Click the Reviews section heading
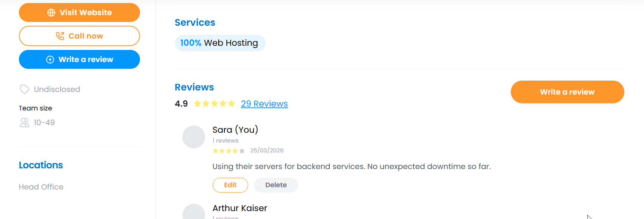 pos(194,87)
